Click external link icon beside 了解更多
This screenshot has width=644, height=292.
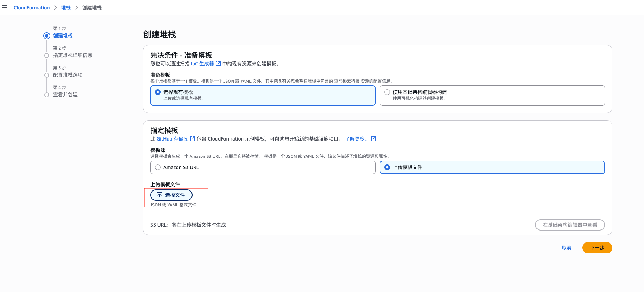[373, 139]
